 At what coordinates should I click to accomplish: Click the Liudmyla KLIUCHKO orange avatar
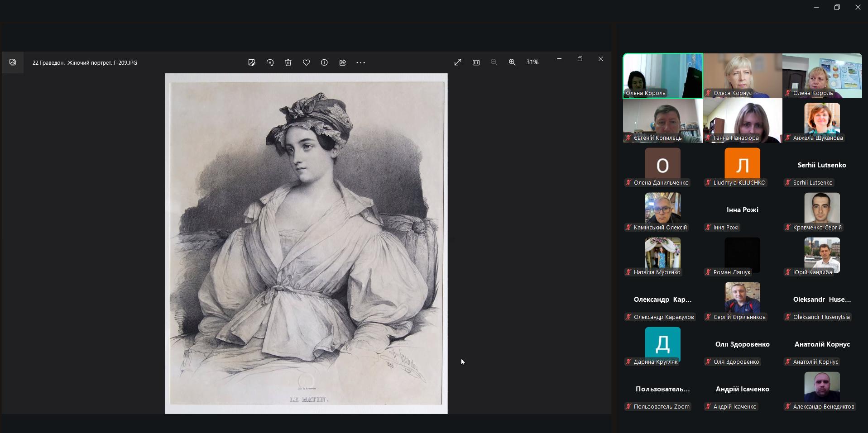click(x=742, y=163)
